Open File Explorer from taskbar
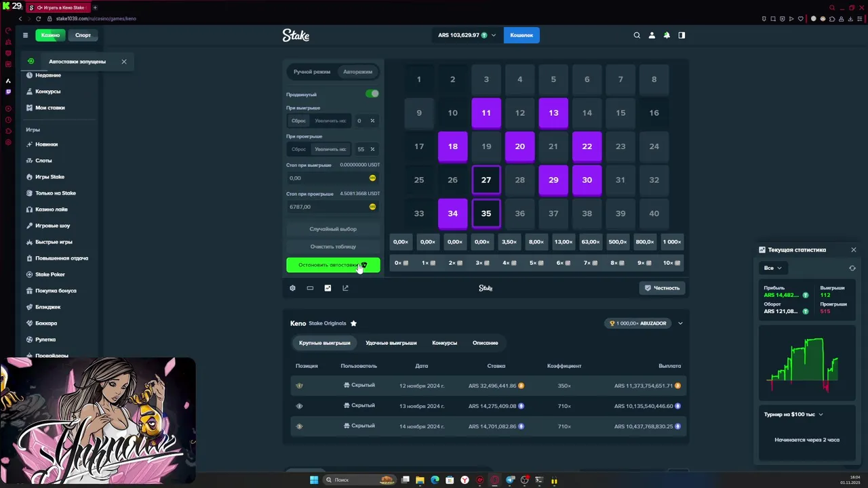 click(x=420, y=480)
